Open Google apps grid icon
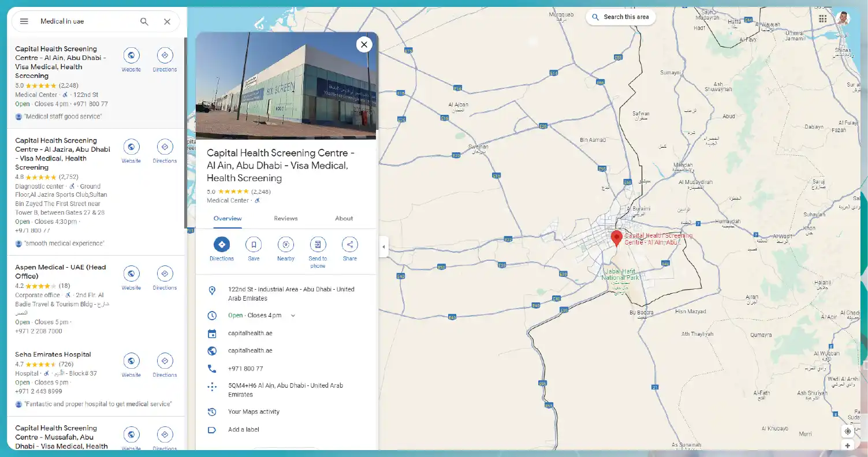 pos(823,18)
